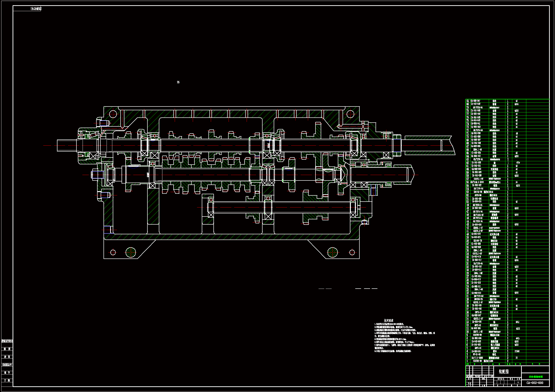Click the 1:1 scale cell in title block
The height and width of the screenshot is (392, 555).
point(518,383)
